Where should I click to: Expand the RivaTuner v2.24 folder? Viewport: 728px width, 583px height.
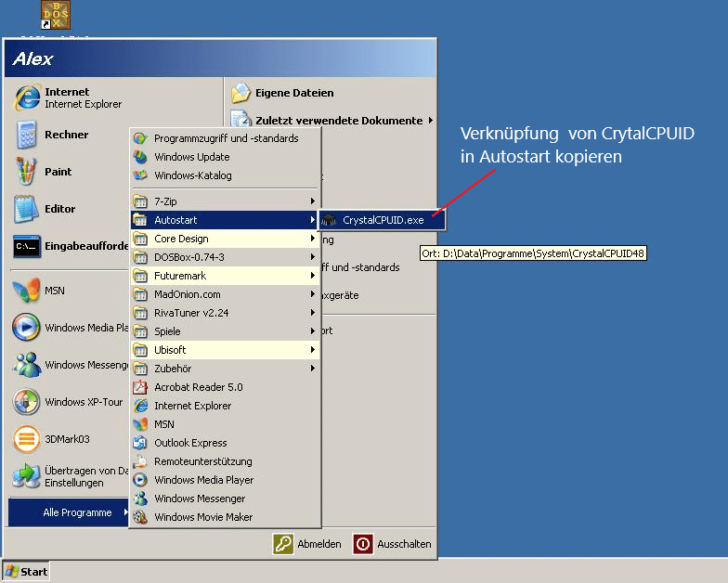point(225,313)
